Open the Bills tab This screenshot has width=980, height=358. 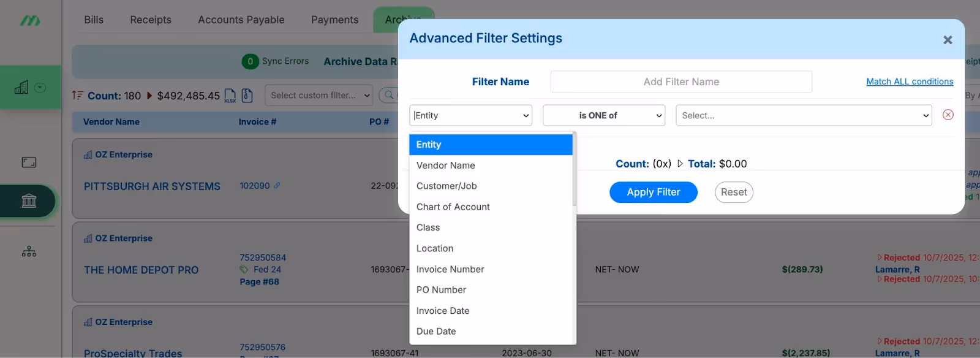click(94, 20)
